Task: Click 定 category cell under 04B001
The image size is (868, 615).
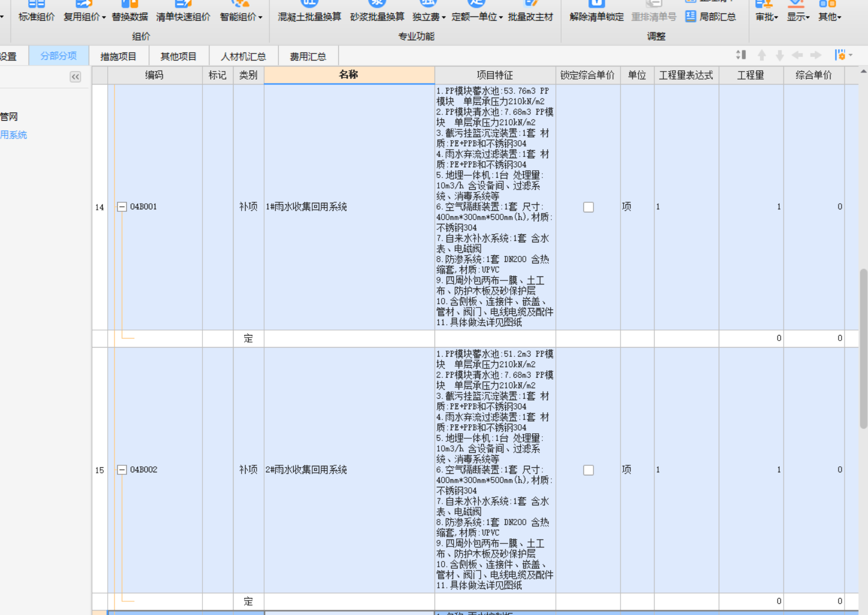Action: point(249,339)
